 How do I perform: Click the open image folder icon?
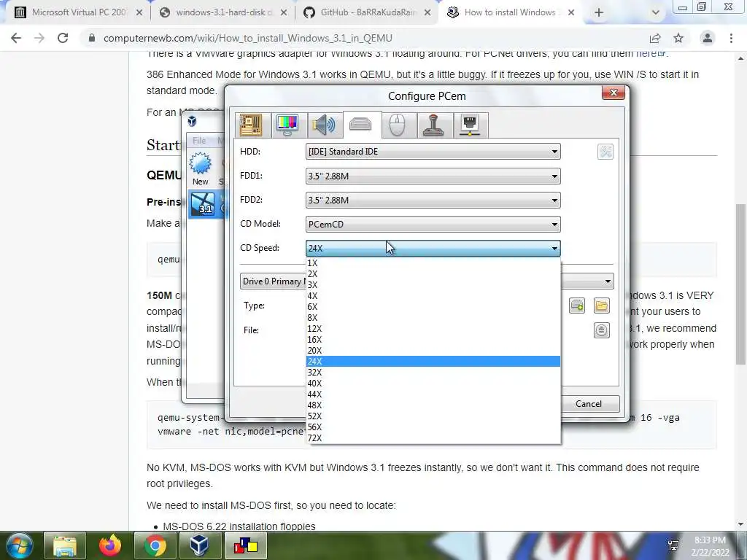(x=602, y=306)
